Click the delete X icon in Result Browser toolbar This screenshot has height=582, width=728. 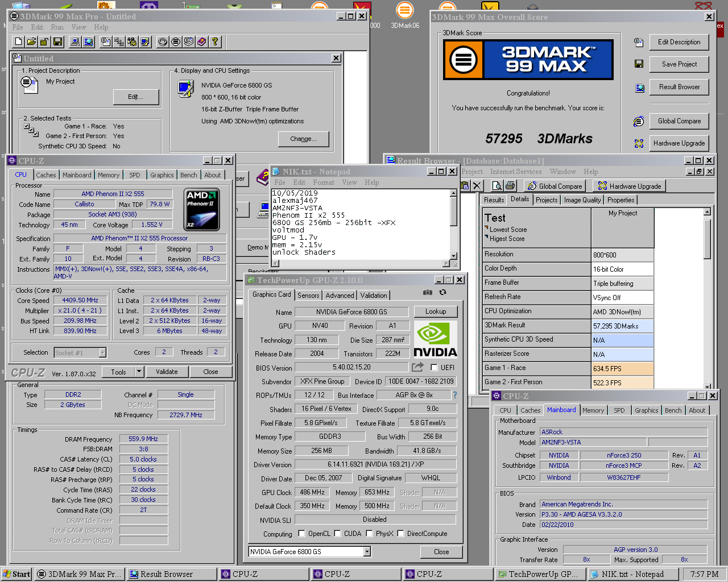click(x=477, y=185)
